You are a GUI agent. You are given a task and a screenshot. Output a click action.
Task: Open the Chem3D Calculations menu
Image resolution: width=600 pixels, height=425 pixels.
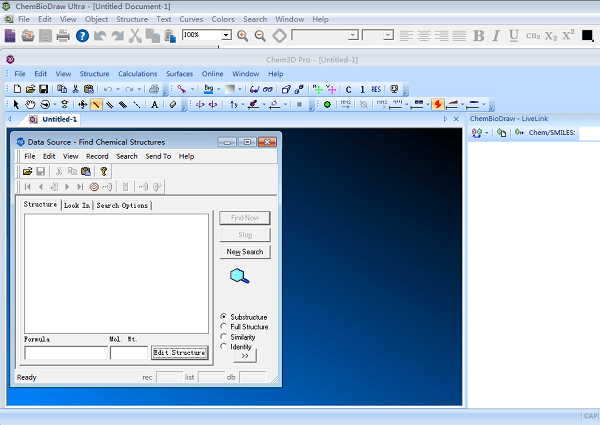(137, 74)
